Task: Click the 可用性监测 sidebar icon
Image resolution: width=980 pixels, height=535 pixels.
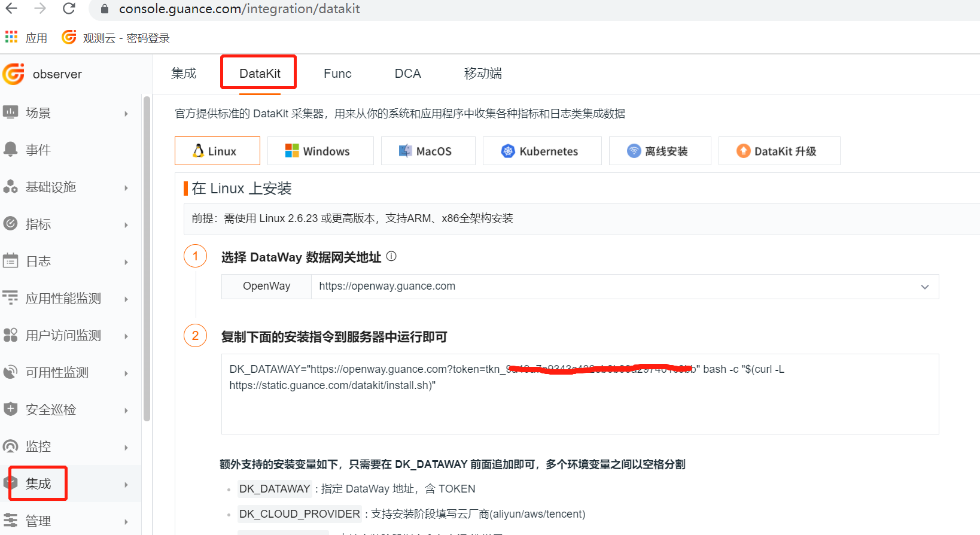Action: [x=10, y=372]
